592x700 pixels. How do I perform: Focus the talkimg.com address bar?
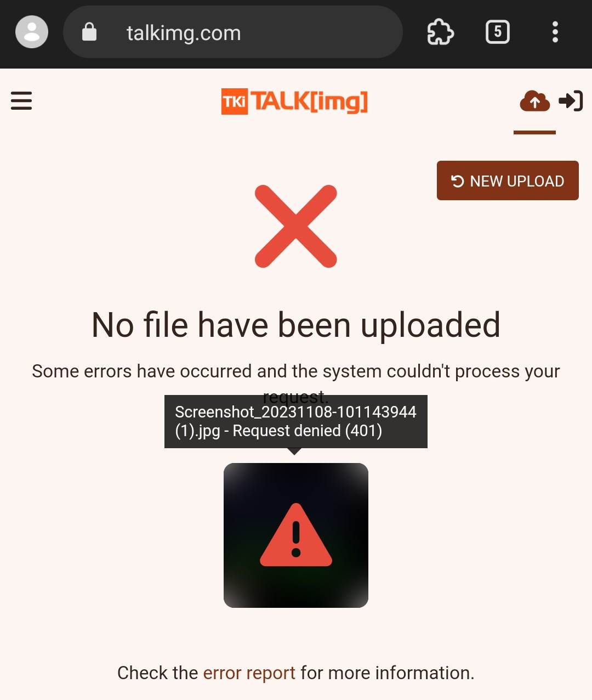coord(233,32)
